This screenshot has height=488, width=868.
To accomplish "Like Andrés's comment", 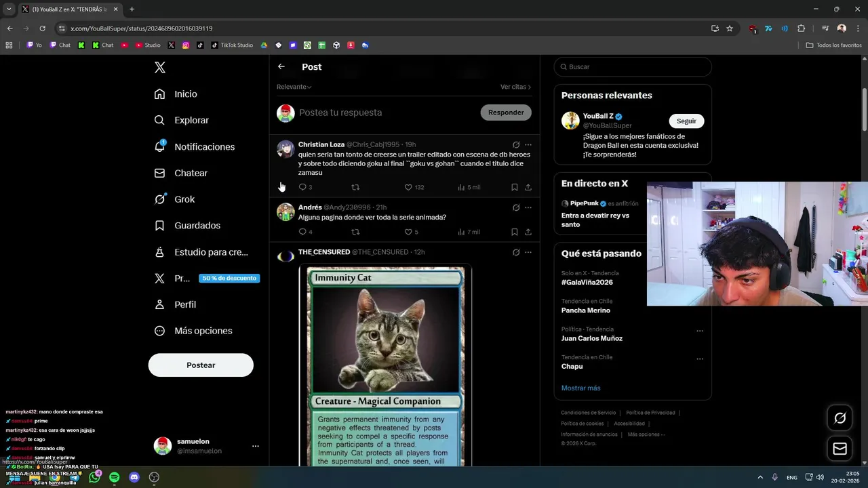I will click(x=411, y=232).
